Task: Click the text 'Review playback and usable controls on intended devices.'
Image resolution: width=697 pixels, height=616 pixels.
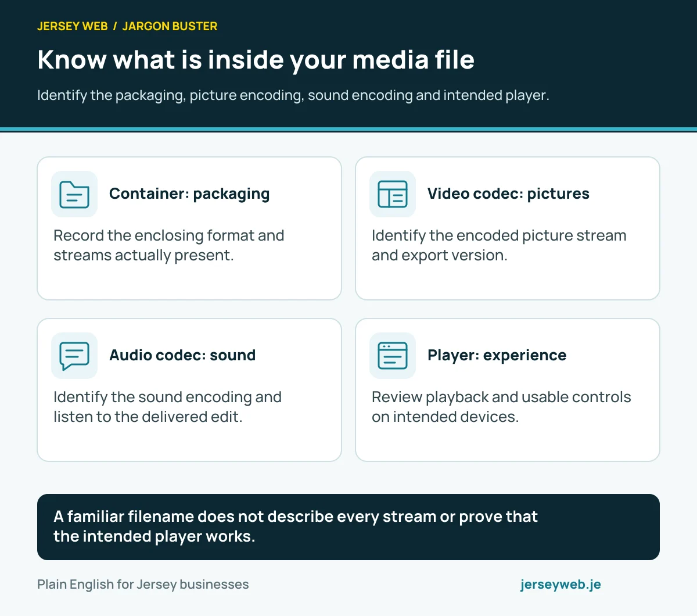Action: 501,407
